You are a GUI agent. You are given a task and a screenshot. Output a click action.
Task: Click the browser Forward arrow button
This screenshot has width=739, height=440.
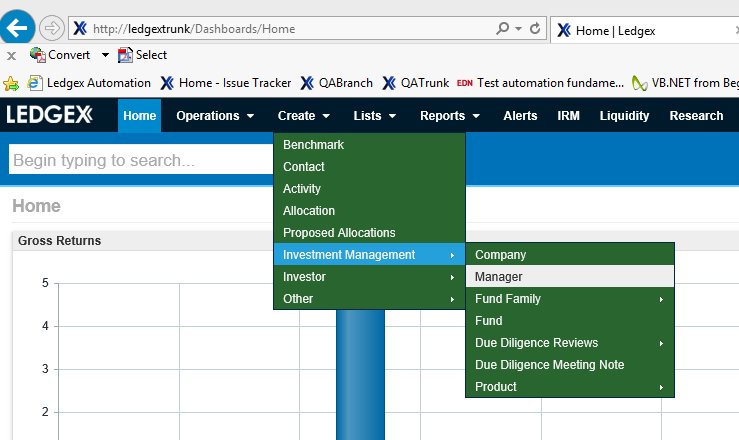pos(51,28)
